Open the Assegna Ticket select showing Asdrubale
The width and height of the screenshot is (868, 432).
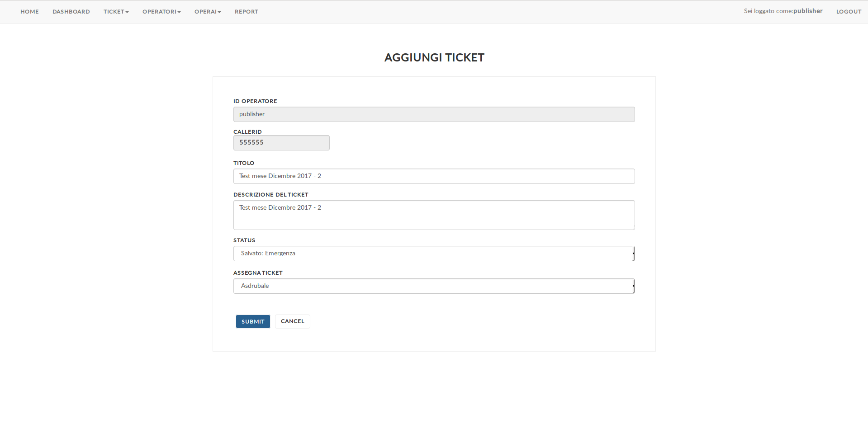[434, 286]
